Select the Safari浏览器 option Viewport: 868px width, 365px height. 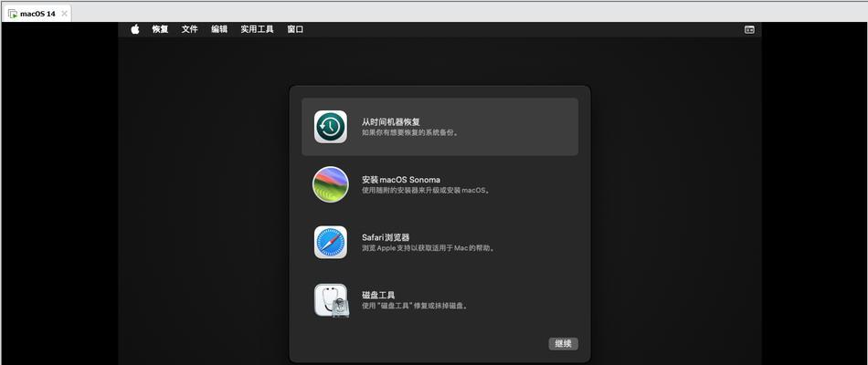click(439, 242)
